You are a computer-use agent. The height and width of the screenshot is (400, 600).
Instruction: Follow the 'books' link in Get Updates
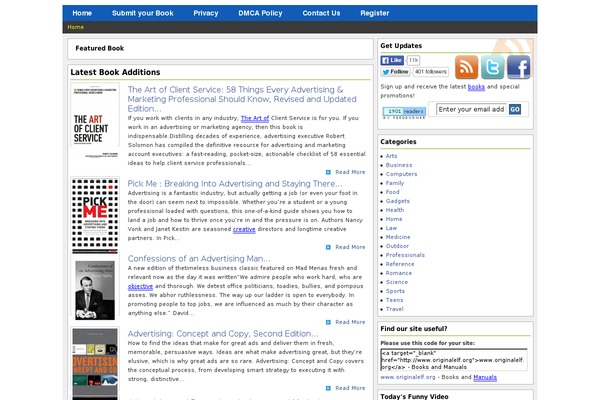(x=476, y=87)
